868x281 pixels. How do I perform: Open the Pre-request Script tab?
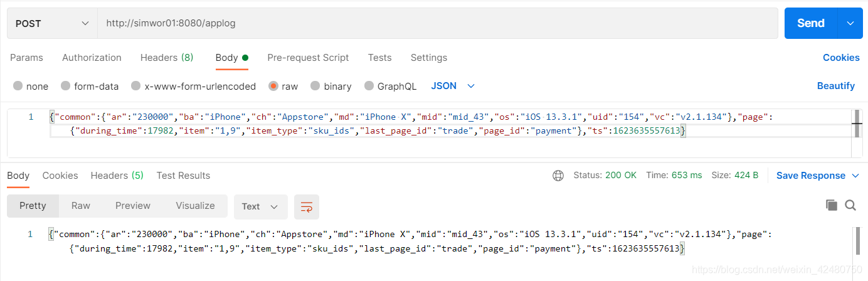[x=308, y=58]
